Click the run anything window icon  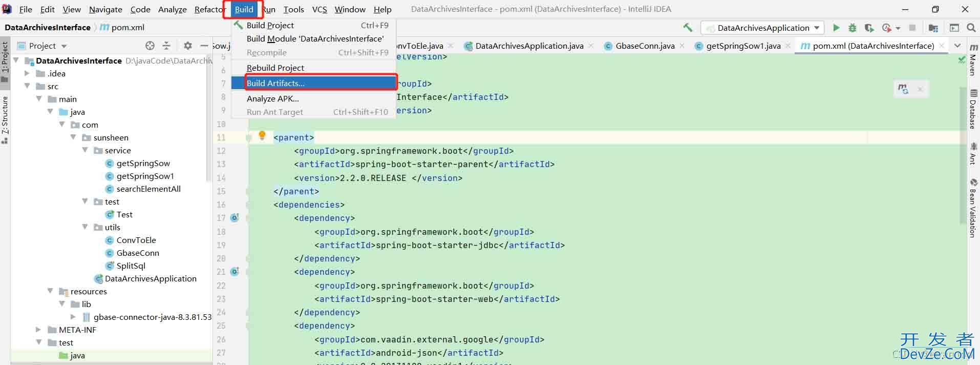click(954, 28)
